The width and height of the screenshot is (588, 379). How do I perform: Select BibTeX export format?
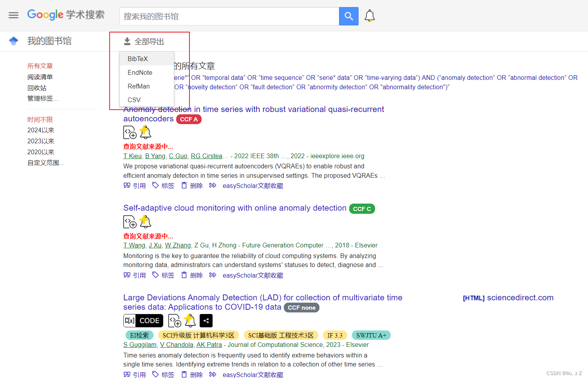pos(147,59)
